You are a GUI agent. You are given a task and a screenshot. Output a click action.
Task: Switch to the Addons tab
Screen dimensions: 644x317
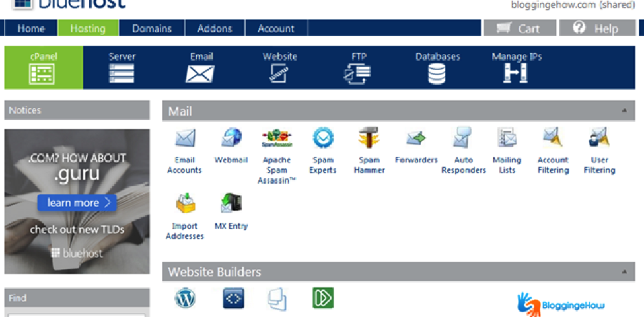[215, 28]
